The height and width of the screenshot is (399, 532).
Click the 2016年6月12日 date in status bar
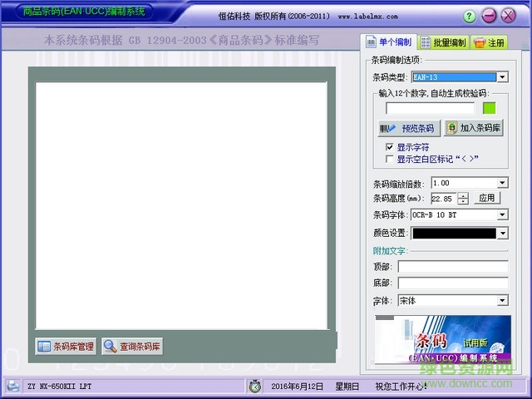tap(297, 386)
